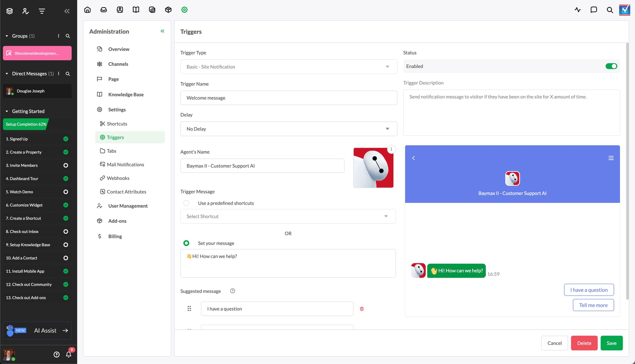Disable the Enabled status toggle
The height and width of the screenshot is (364, 635).
(x=611, y=66)
